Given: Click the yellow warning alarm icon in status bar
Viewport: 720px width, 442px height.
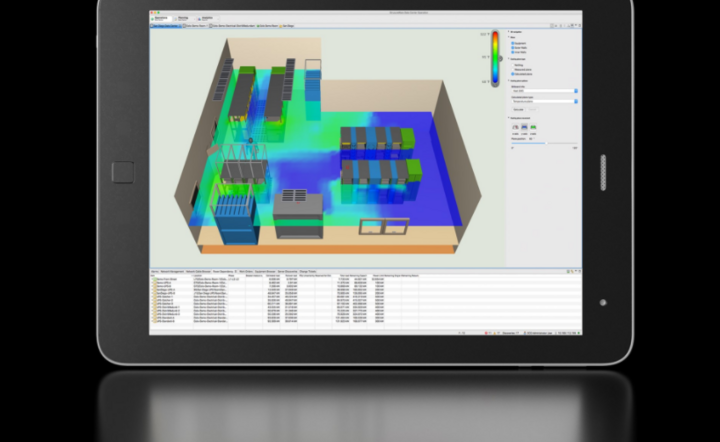Looking at the screenshot, I should click(495, 333).
